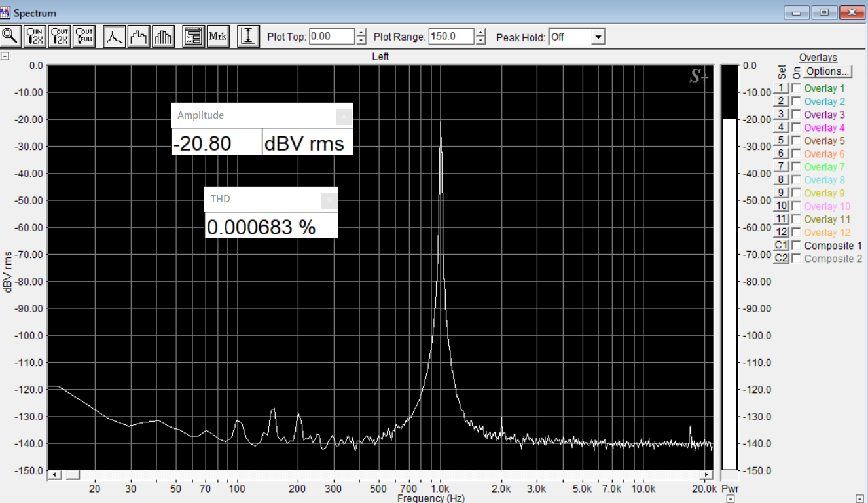Image resolution: width=868 pixels, height=503 pixels.
Task: Increase Plot Top with up arrow
Action: pos(361,33)
